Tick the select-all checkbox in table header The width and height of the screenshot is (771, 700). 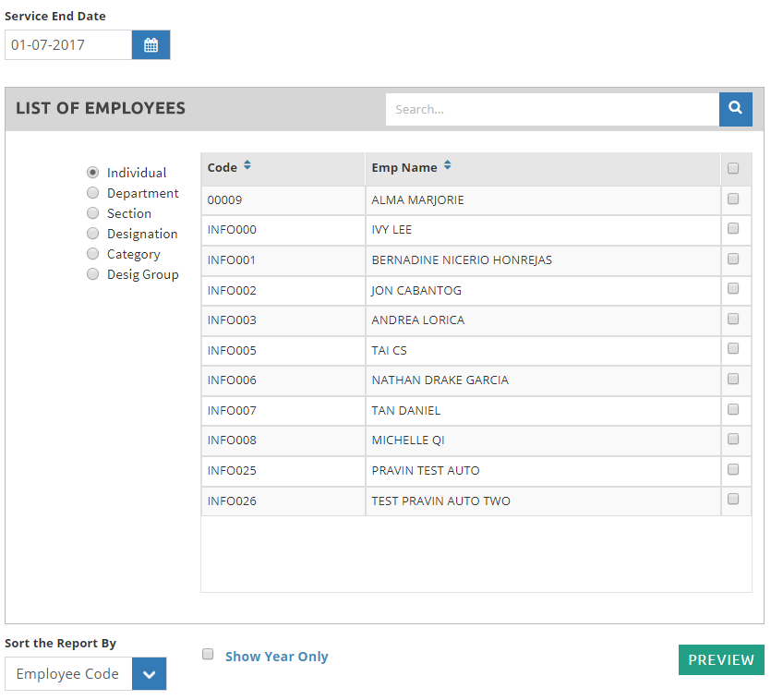(x=733, y=168)
